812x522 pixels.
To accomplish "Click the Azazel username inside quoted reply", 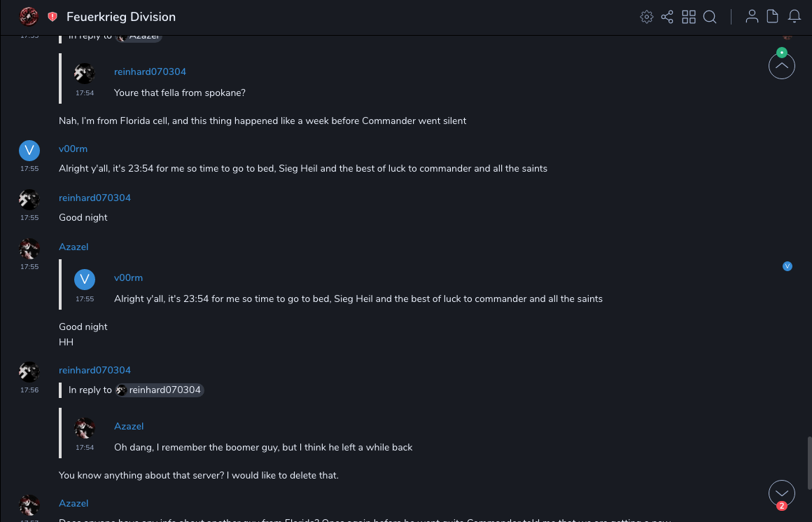I will pos(129,426).
